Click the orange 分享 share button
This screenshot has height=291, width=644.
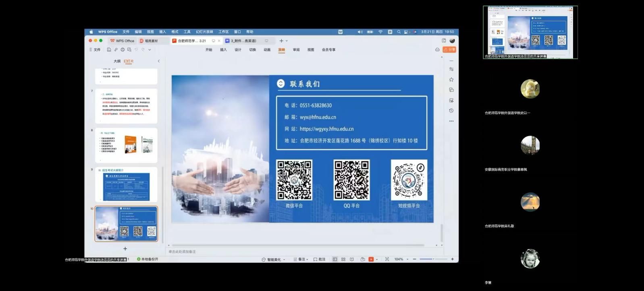pos(449,50)
